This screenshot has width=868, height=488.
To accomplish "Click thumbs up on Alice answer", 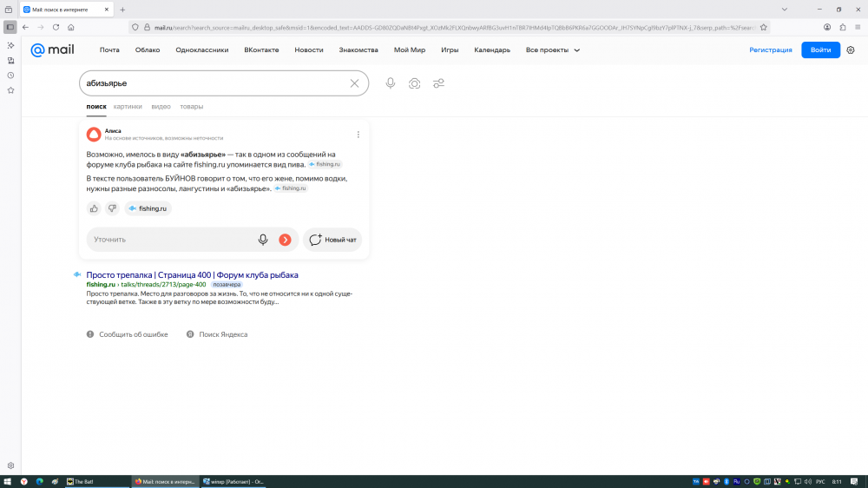I will tap(94, 208).
